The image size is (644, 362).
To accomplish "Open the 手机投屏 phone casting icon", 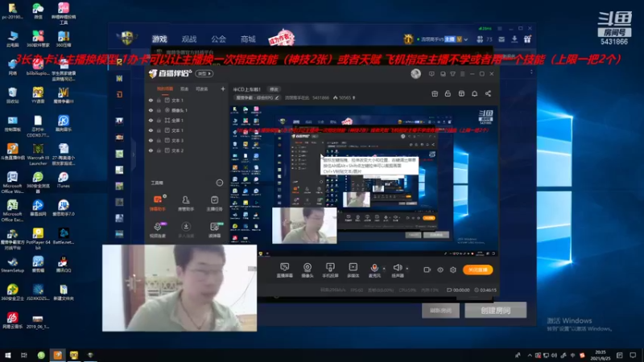I will tap(330, 270).
